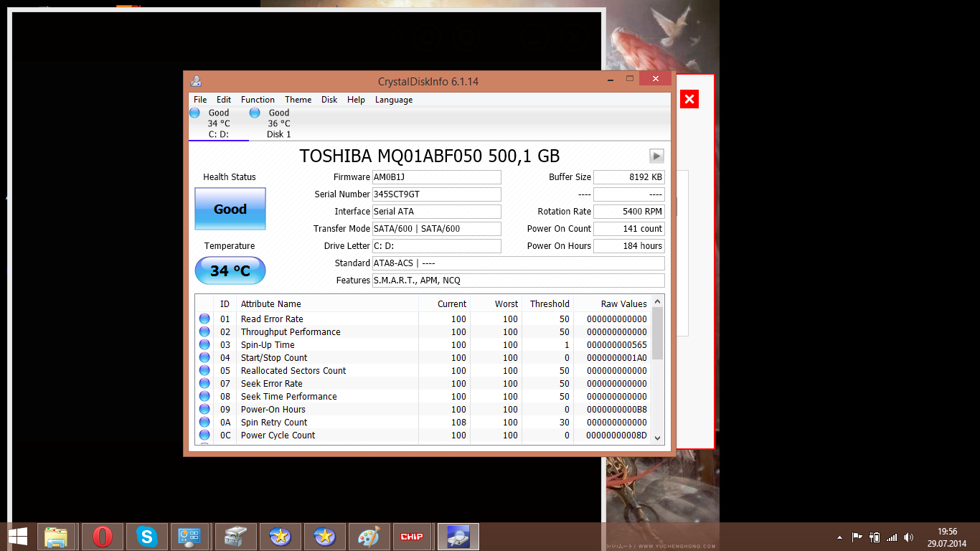Click status orb for Seek Error Rate
The image size is (980, 551).
click(x=204, y=383)
